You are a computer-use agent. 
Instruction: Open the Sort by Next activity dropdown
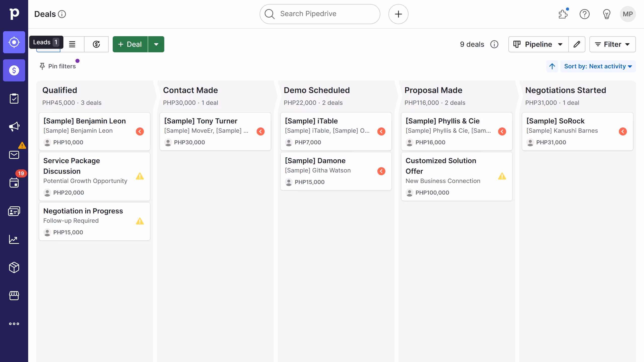(598, 66)
